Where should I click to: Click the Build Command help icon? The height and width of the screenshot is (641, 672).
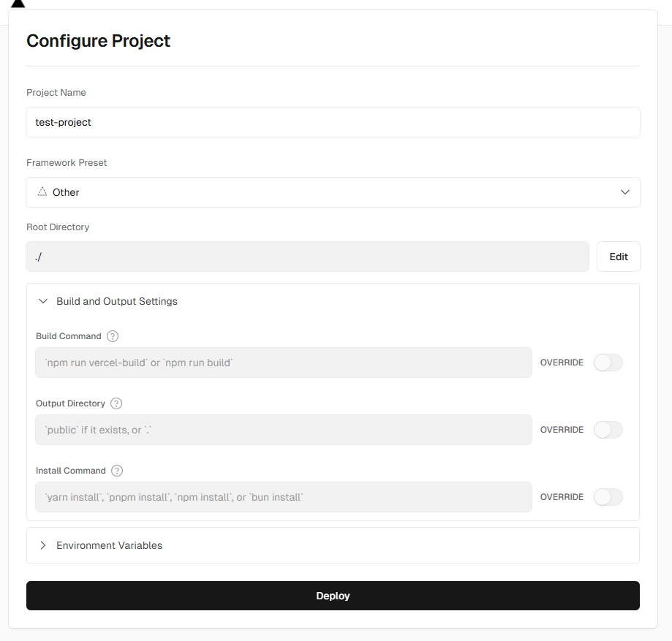113,336
